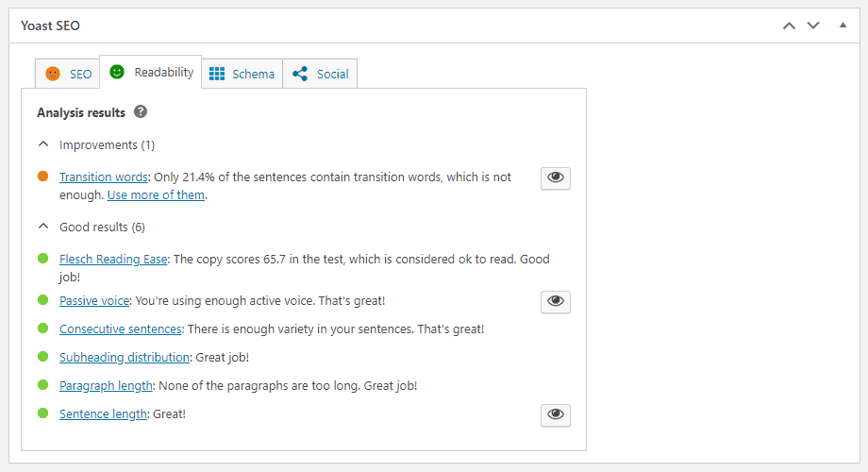Click the green Readability smiley icon
This screenshot has height=472, width=868.
(x=117, y=72)
